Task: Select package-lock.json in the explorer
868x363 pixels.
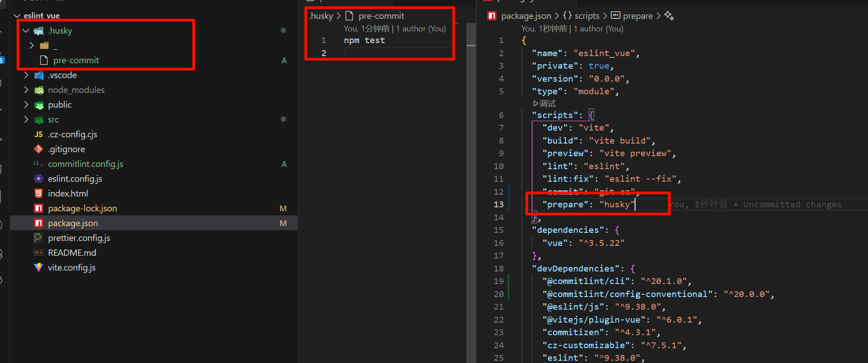Action: 82,209
